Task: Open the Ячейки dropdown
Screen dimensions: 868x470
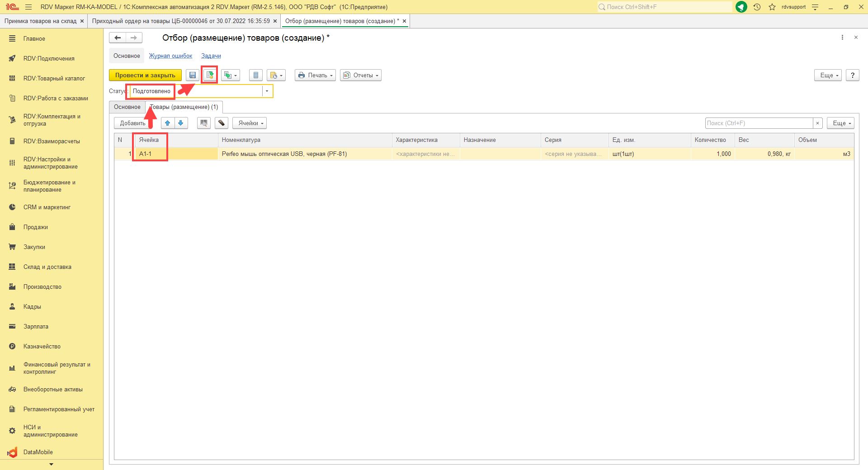Action: click(x=250, y=123)
